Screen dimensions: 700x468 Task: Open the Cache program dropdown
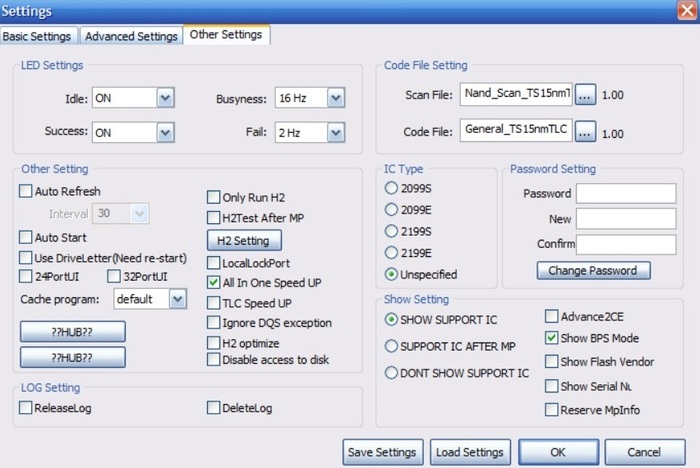pyautogui.click(x=176, y=298)
